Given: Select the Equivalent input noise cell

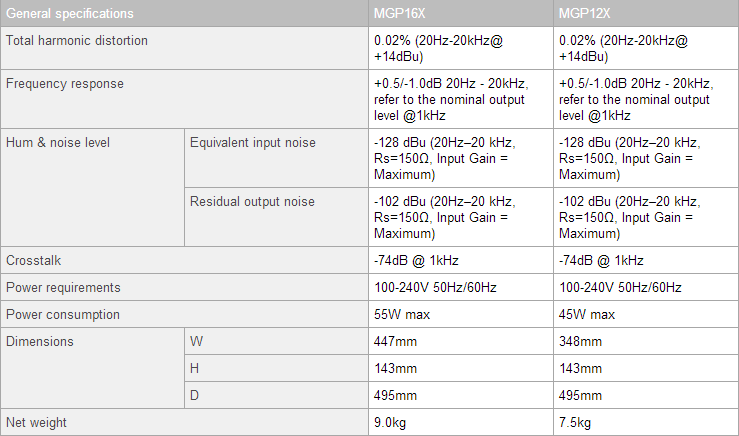Looking at the screenshot, I should click(276, 158).
